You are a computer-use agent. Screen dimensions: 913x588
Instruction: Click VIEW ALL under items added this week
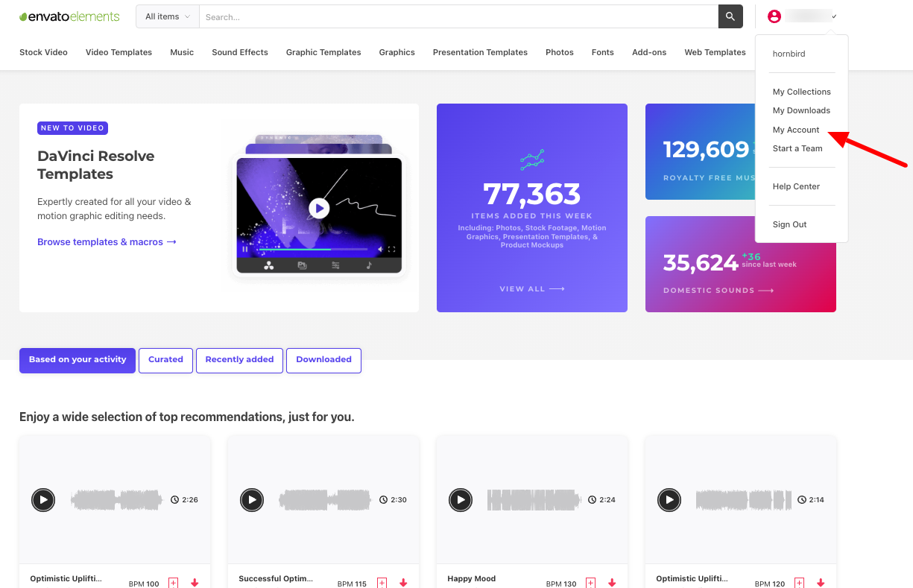coord(531,288)
